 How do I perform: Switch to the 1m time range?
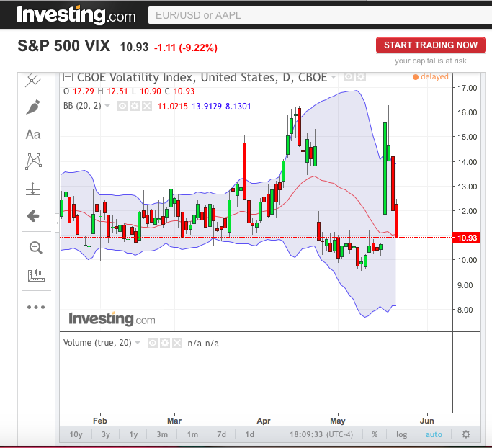click(x=192, y=434)
